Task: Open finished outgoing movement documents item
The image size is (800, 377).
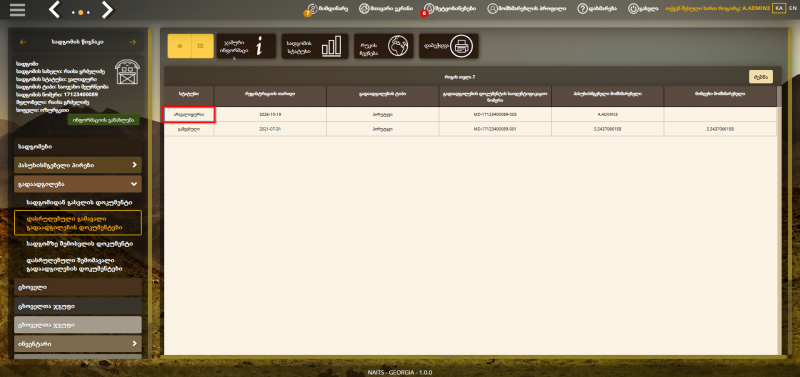Action: [x=78, y=222]
